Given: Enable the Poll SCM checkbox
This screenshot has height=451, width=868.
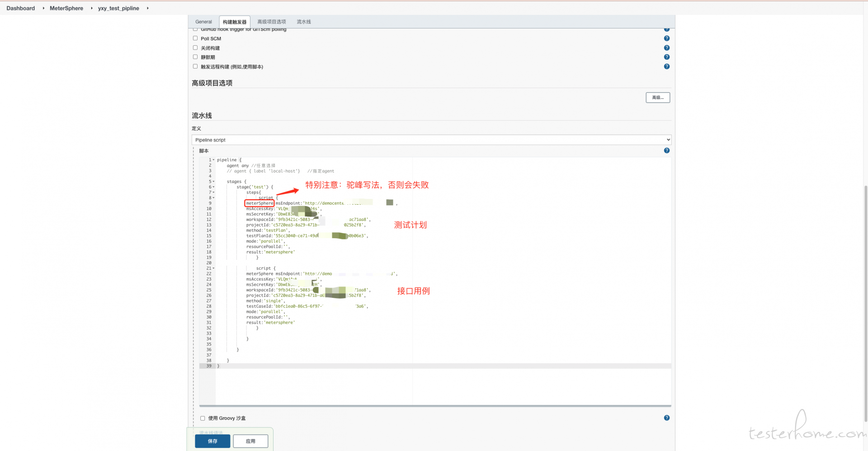Looking at the screenshot, I should coord(195,38).
